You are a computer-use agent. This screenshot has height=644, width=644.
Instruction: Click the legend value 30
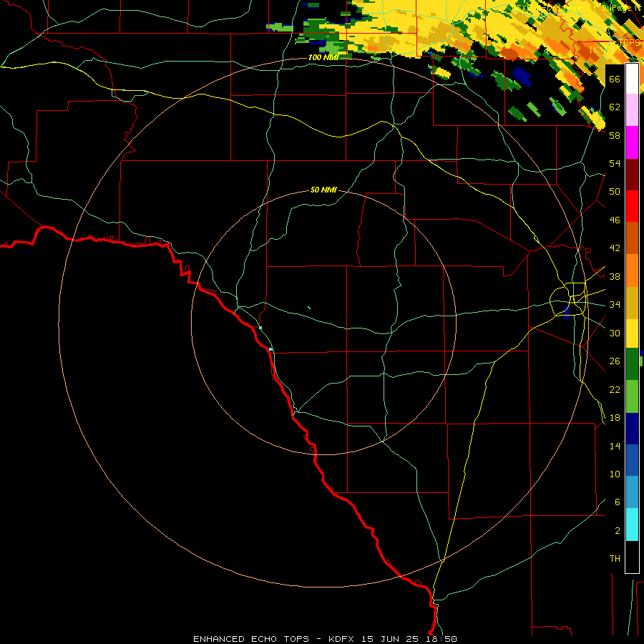(x=615, y=333)
